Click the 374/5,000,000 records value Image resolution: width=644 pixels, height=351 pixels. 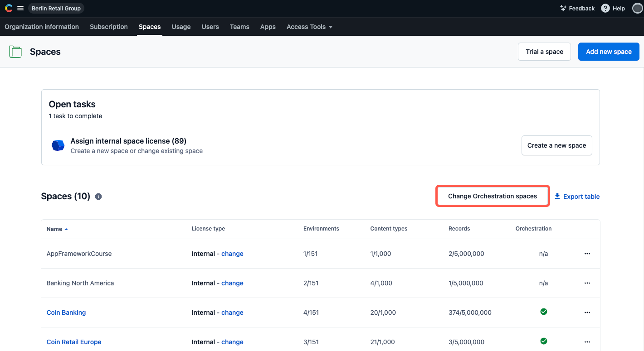click(470, 313)
